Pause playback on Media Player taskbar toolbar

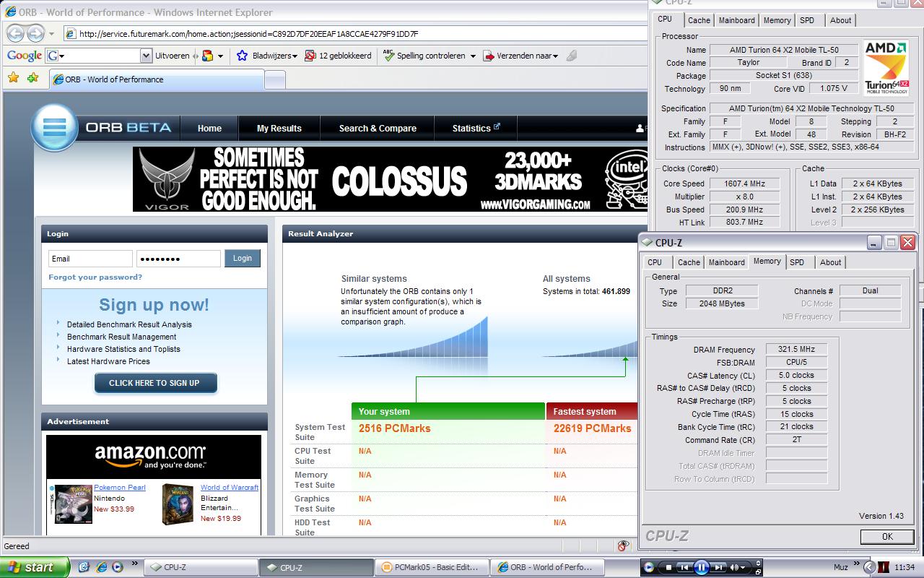click(x=702, y=568)
